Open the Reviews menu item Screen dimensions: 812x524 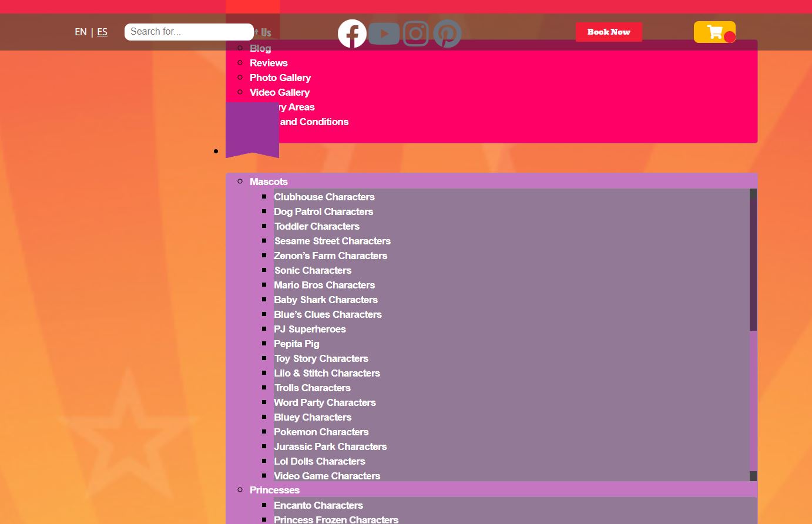(269, 63)
